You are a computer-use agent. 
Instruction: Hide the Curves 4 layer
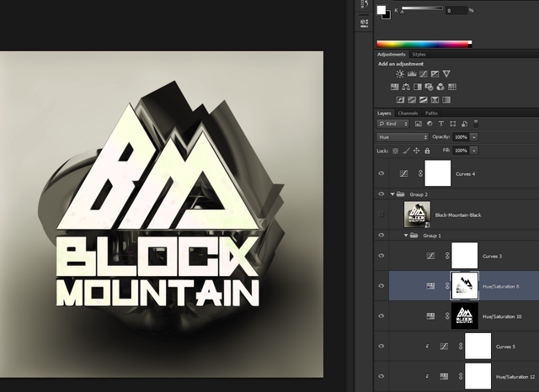(382, 173)
